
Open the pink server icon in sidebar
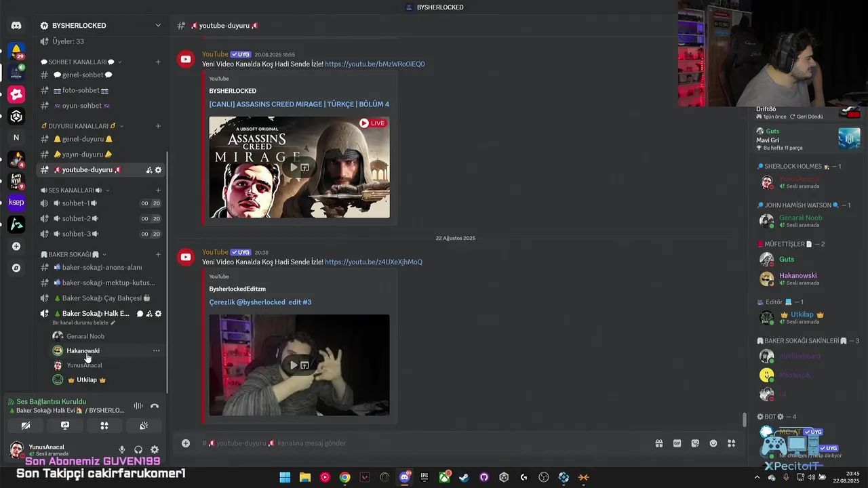[16, 94]
